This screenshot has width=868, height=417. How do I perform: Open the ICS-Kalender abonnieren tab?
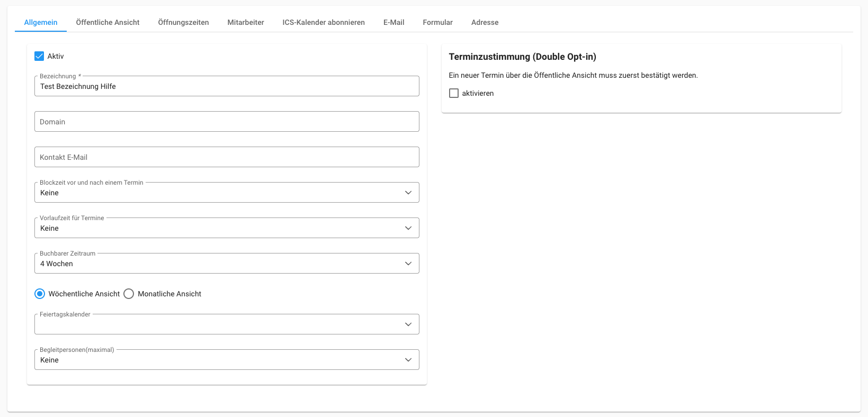[324, 22]
